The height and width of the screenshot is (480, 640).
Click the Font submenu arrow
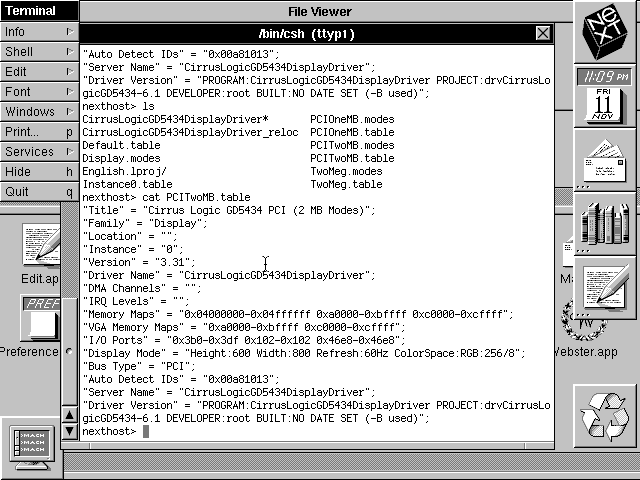pyautogui.click(x=70, y=91)
